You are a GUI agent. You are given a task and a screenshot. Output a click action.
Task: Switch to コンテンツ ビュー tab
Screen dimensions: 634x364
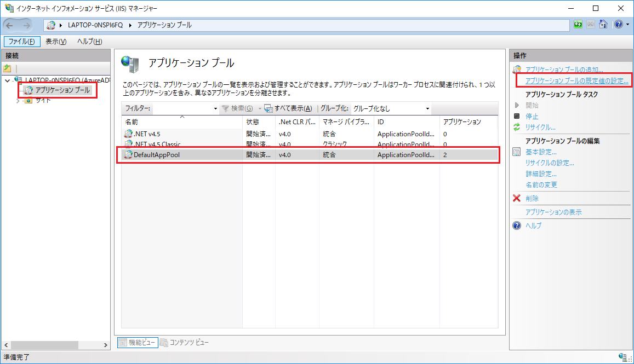pyautogui.click(x=184, y=342)
